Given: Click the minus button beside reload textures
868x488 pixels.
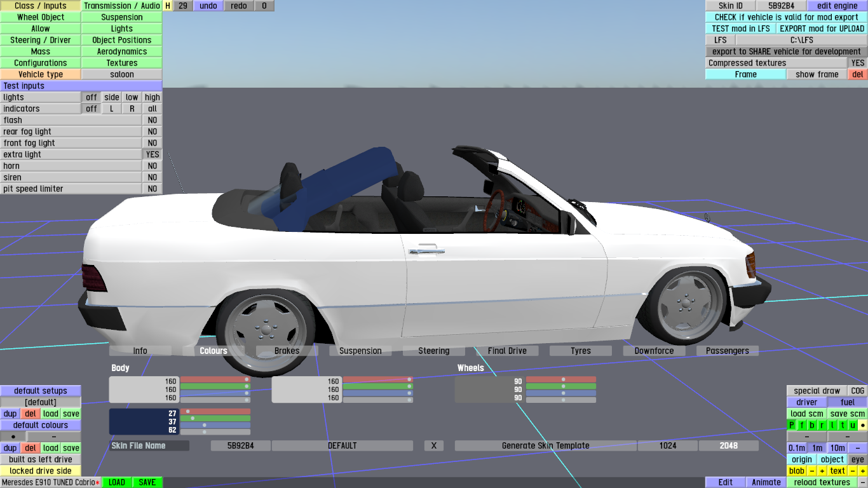Looking at the screenshot, I should click(863, 482).
